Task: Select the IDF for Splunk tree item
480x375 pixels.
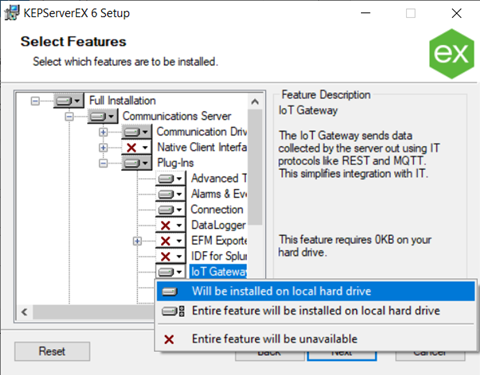Action: (x=219, y=256)
